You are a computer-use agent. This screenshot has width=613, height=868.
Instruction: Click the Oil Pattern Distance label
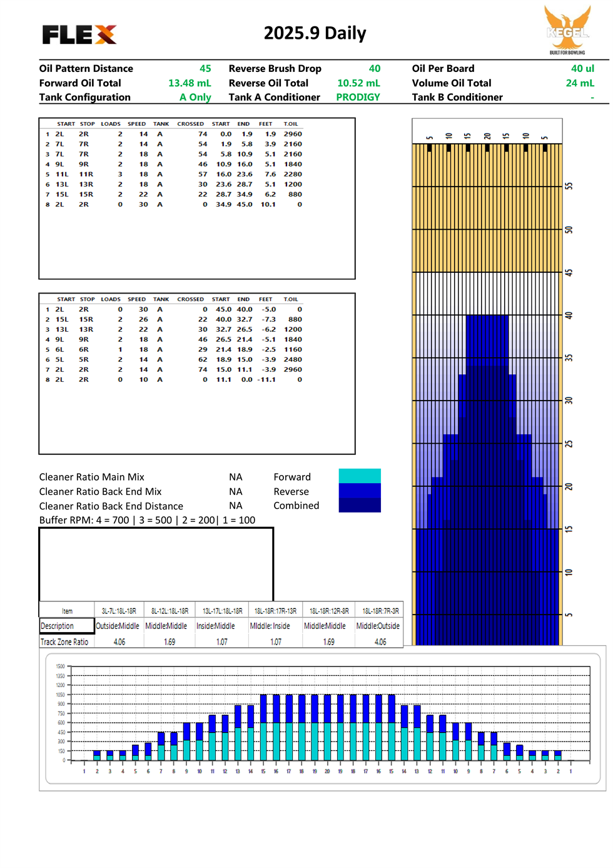tap(86, 69)
